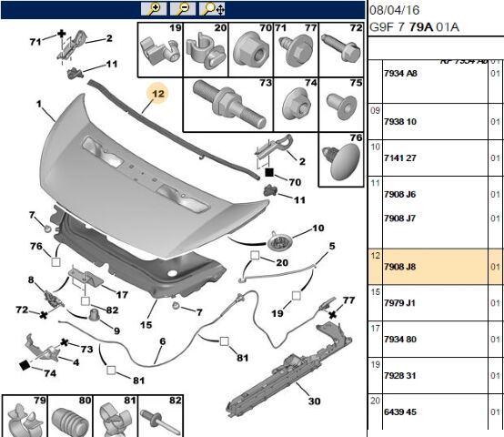Open rivet thumbnail 82 at bottom
The height and width of the screenshot is (437, 504).
161,416
